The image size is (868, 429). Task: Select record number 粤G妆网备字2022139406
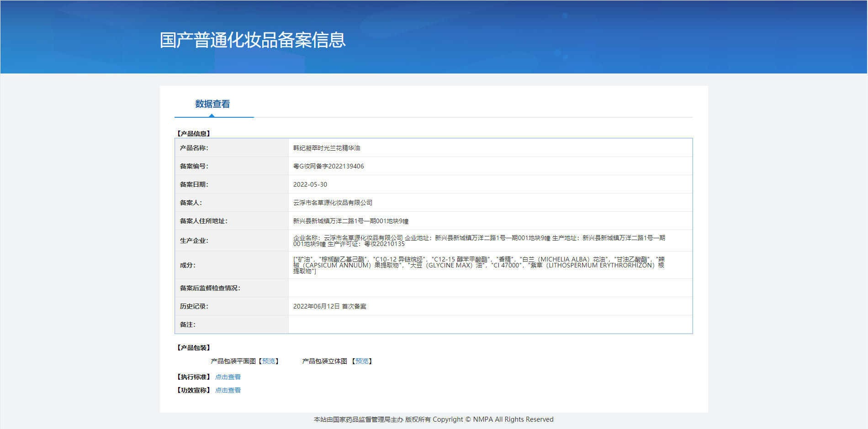pos(328,166)
